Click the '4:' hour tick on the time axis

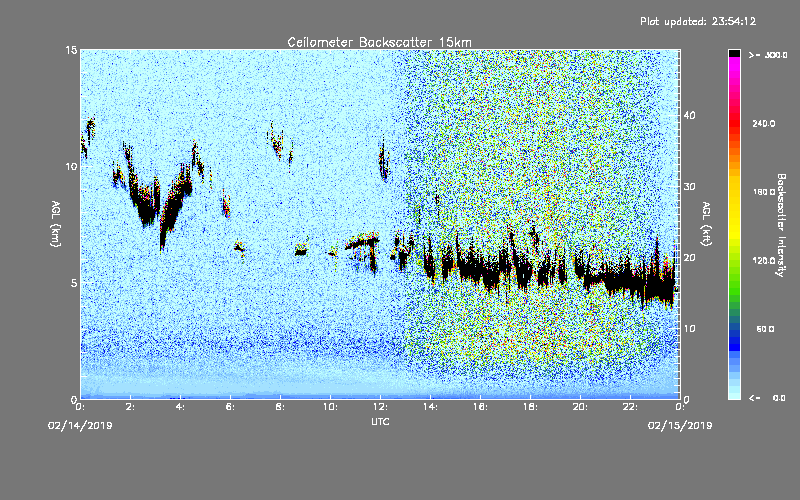pos(181,407)
